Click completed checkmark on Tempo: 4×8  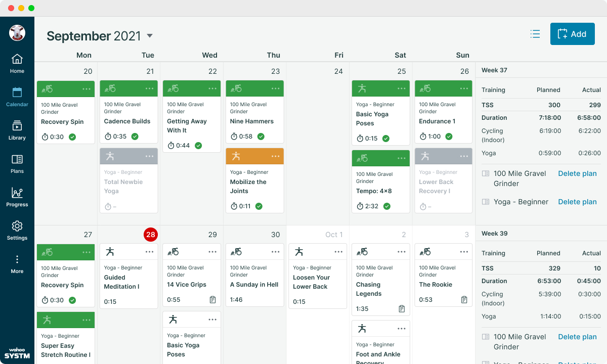pos(387,206)
